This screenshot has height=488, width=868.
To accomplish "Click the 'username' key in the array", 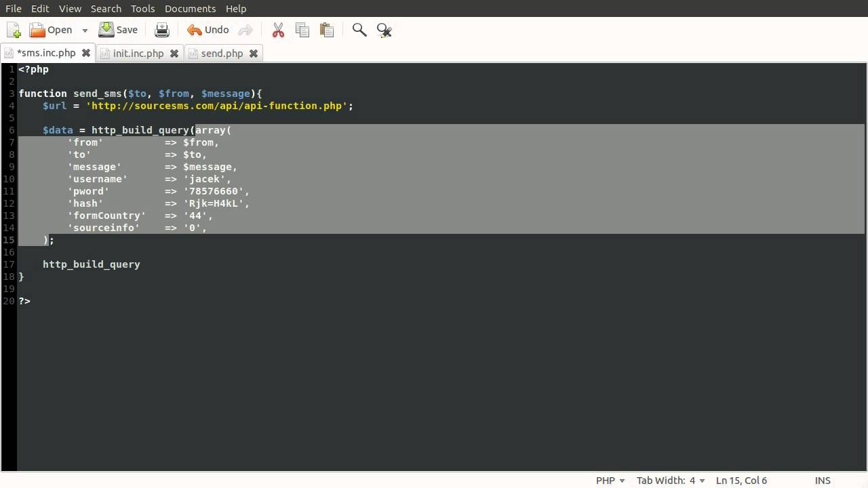I will (x=97, y=179).
